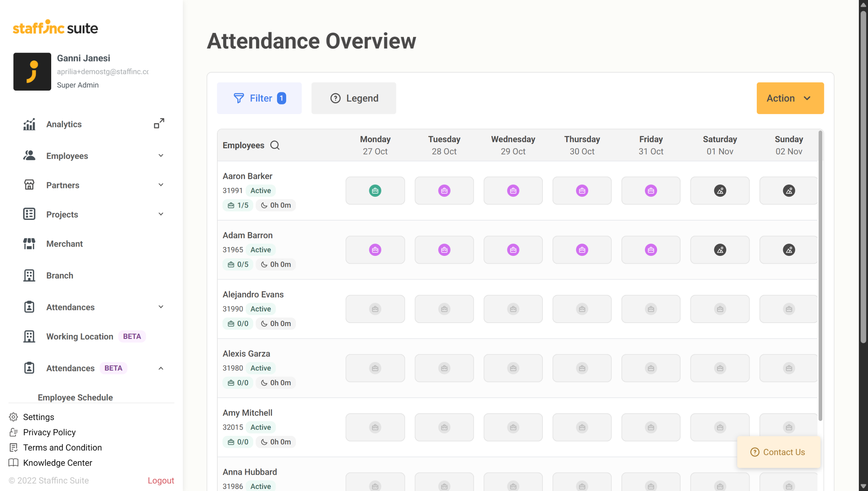Click Aaron Barker's Saturday day-off icon

[x=720, y=191]
